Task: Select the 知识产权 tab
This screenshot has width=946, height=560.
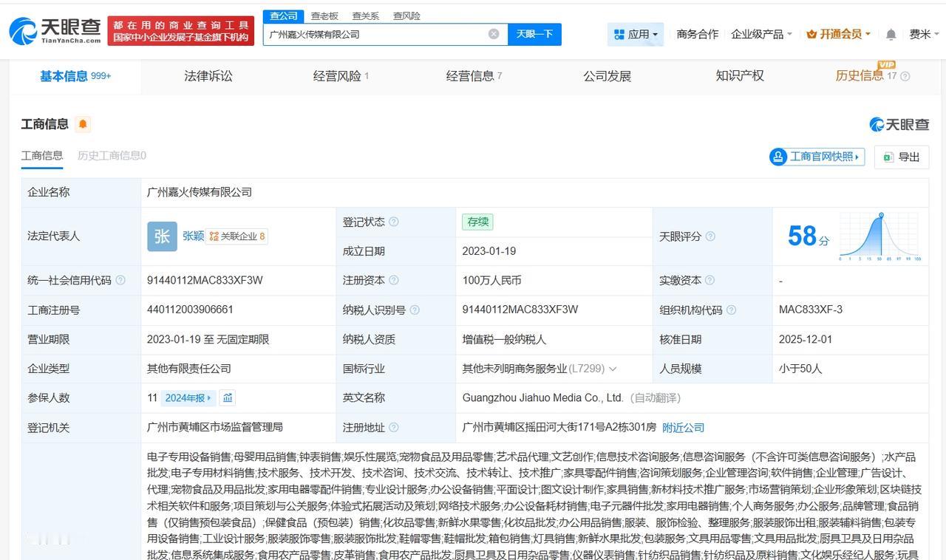Action: [x=740, y=76]
